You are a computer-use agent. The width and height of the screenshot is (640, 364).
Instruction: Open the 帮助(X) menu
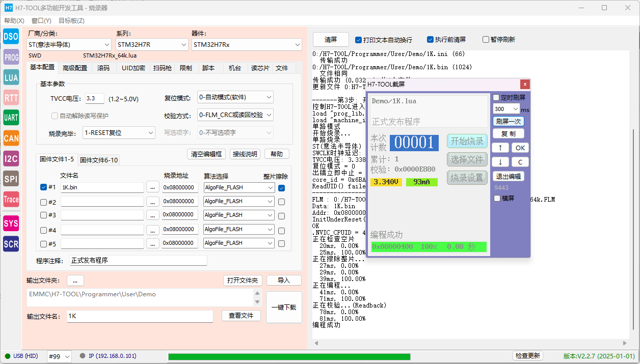[x=14, y=21]
